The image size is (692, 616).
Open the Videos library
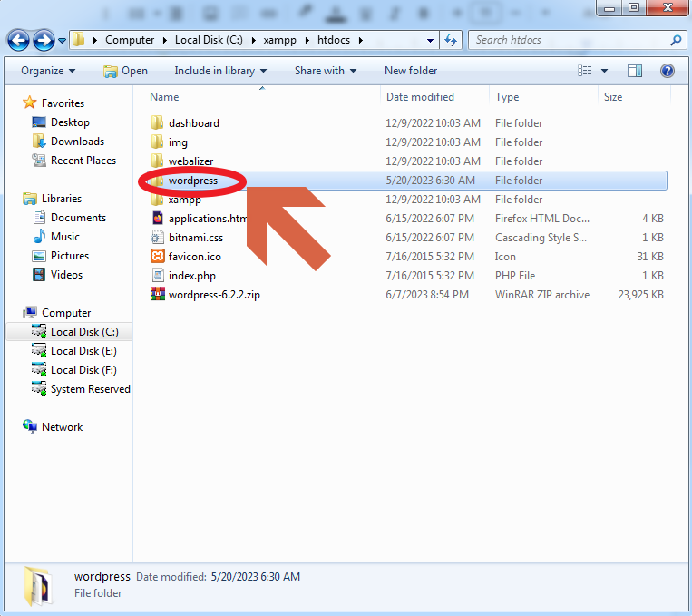(x=66, y=274)
